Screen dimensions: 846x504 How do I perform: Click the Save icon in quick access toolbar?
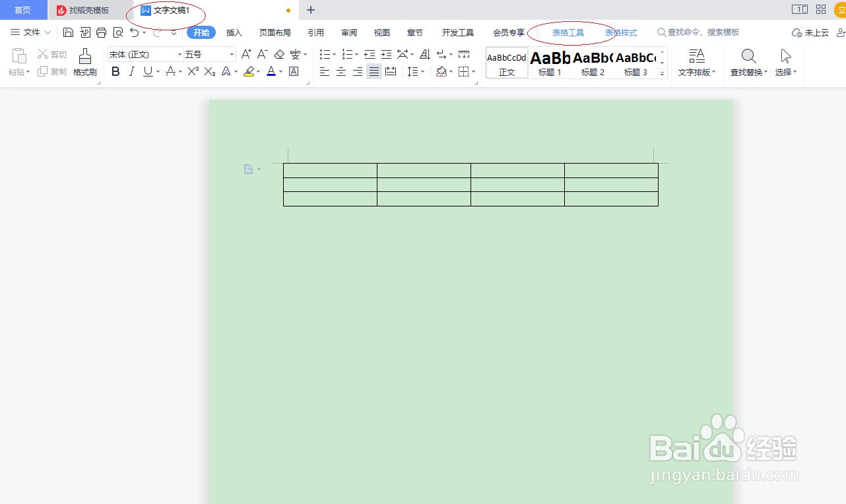[x=68, y=32]
